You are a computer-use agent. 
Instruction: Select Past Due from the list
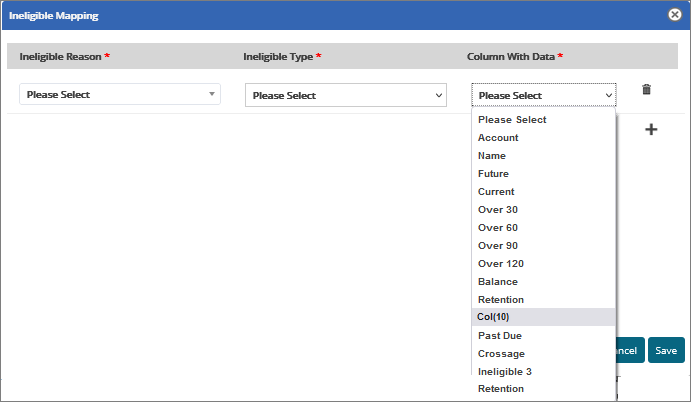[500, 336]
